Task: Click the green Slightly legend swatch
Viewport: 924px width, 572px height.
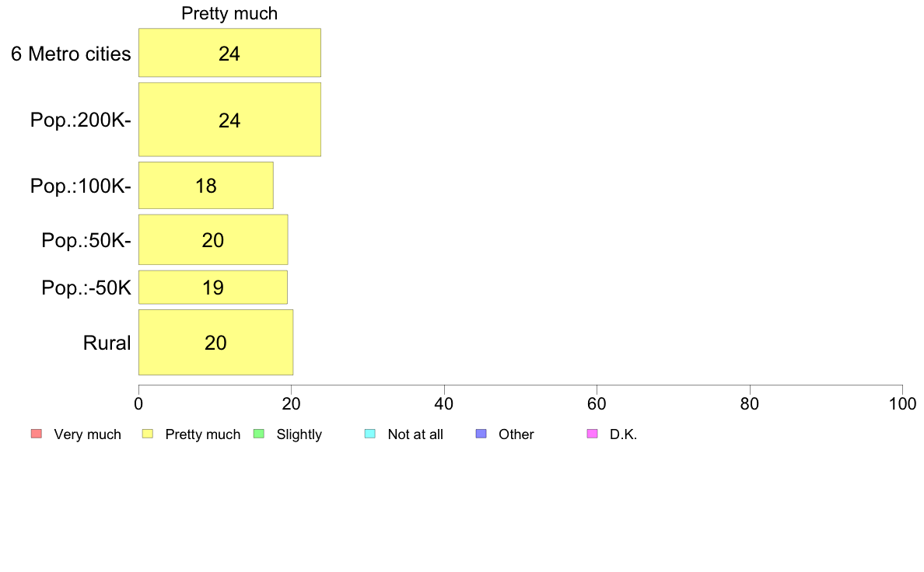Action: click(259, 434)
